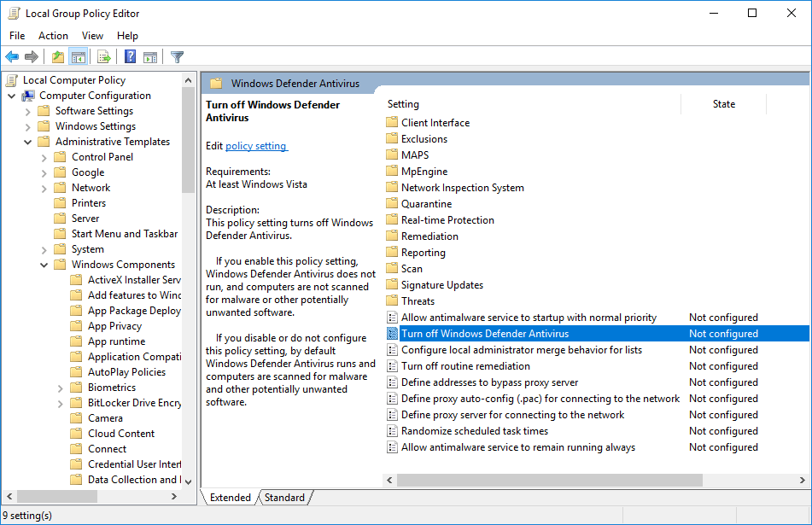
Task: Toggle the Show/Hide Console Tree toolbar icon
Action: 79,57
